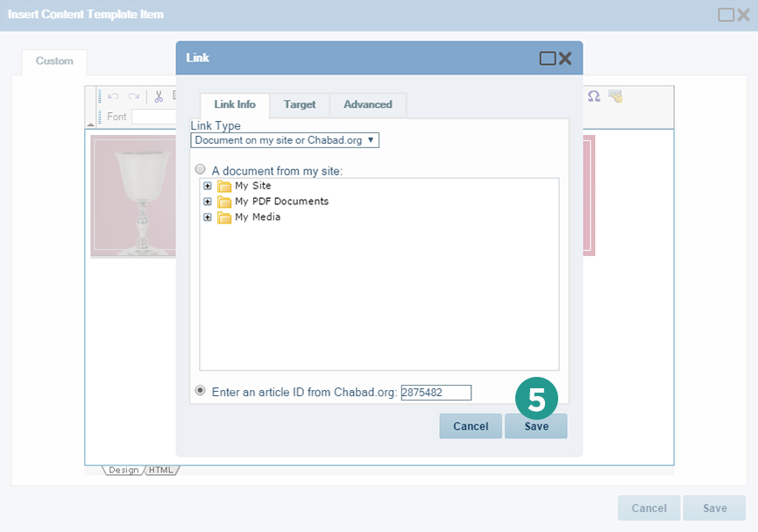Screen dimensions: 758x532
Task: Insert special character with Omega icon
Action: (593, 96)
